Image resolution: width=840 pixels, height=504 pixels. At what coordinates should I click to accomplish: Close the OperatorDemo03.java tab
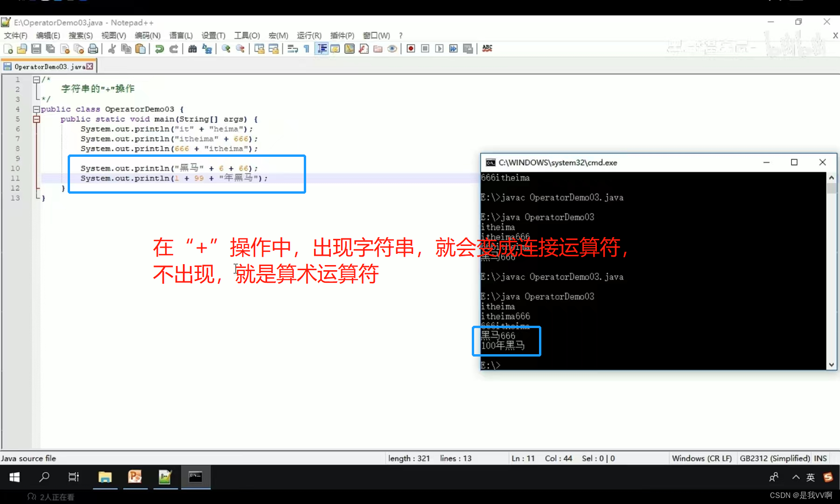(x=90, y=66)
